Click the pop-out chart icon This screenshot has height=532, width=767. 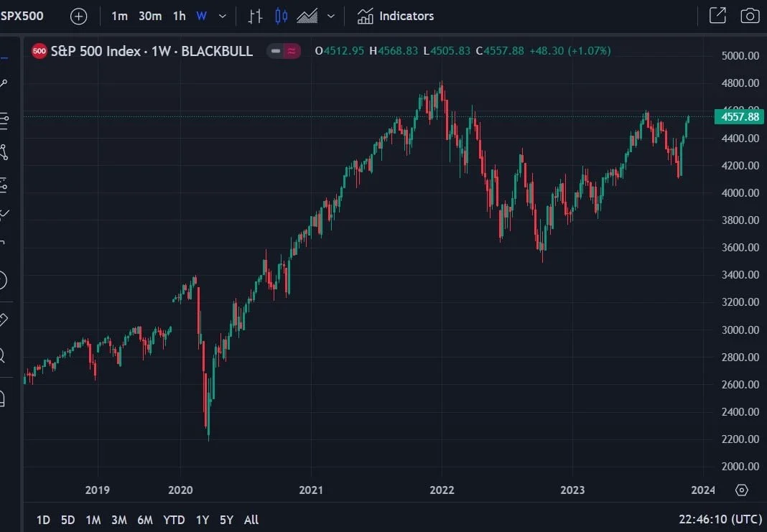pos(717,16)
